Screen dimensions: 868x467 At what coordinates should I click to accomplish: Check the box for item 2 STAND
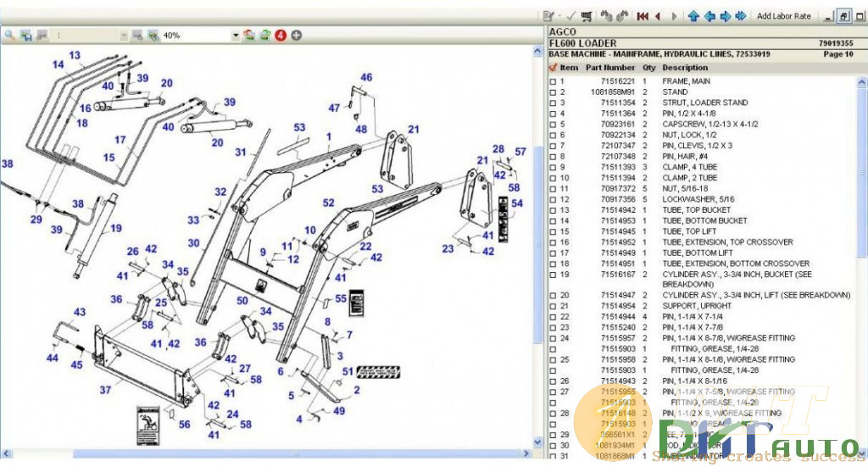point(553,92)
